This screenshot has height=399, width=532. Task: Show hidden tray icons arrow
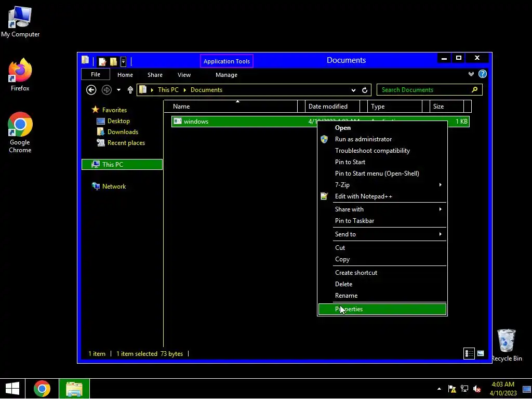(440, 389)
